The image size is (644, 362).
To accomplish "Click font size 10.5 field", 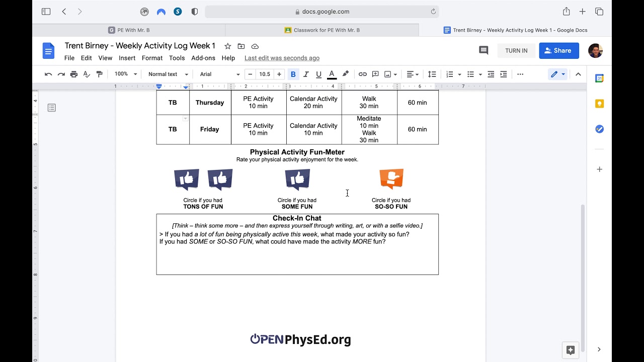I will coord(265,74).
